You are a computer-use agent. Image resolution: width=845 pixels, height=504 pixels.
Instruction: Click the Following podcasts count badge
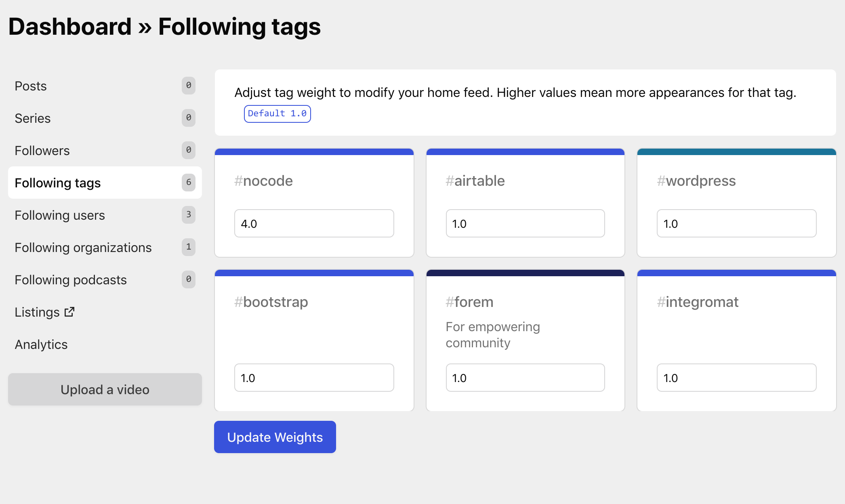[x=188, y=279]
